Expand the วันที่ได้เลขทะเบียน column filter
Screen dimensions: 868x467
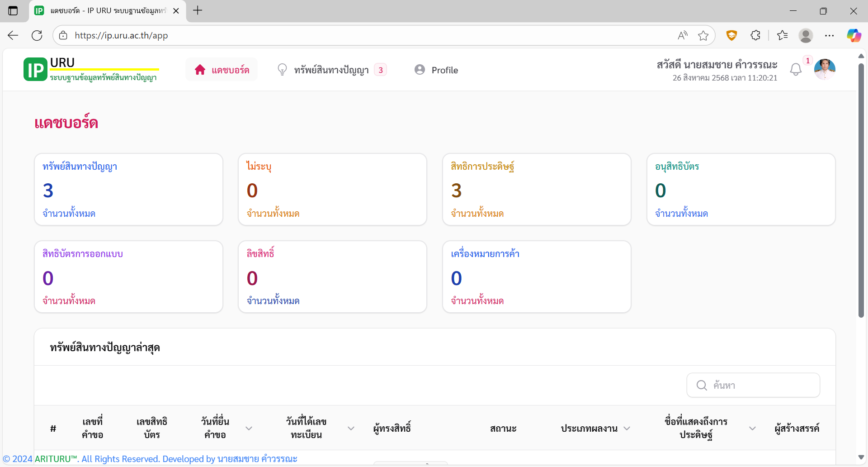click(x=351, y=428)
